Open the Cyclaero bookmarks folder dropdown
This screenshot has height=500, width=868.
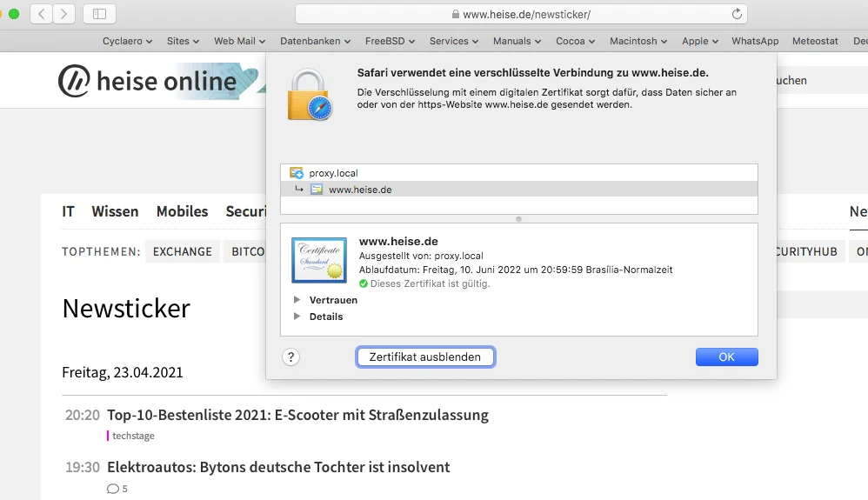(x=127, y=41)
